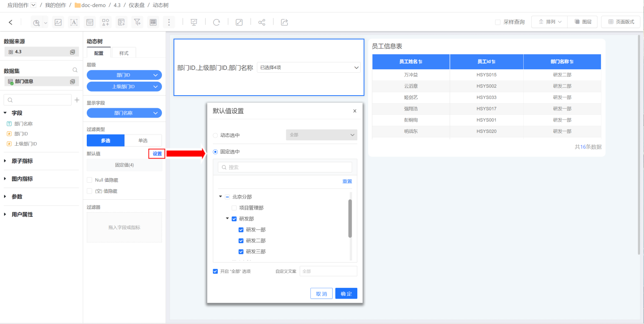Click the search icon beside 数据集
Screen dimensions: 644x324
[x=75, y=70]
